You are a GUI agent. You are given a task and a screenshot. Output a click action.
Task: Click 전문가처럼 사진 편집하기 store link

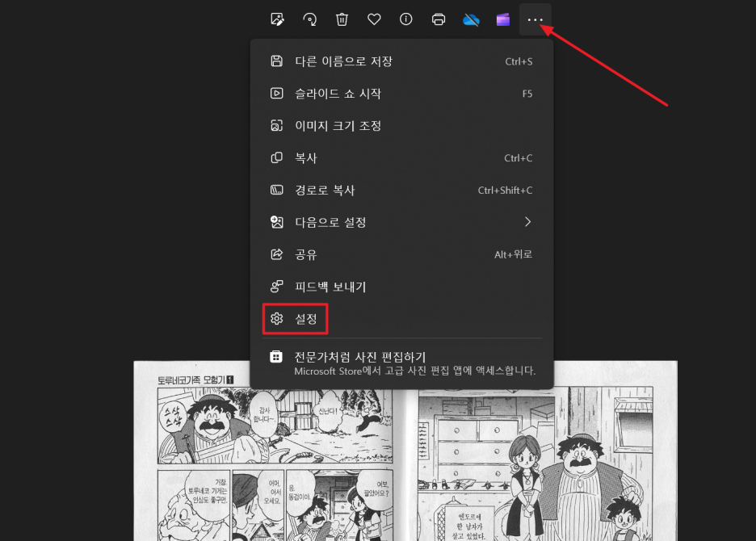[x=401, y=363]
